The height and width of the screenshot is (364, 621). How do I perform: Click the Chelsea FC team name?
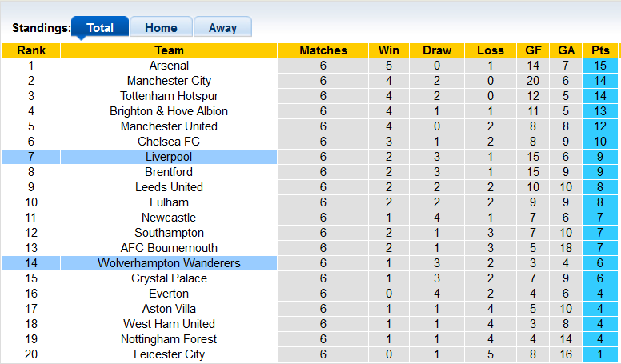[x=169, y=142]
